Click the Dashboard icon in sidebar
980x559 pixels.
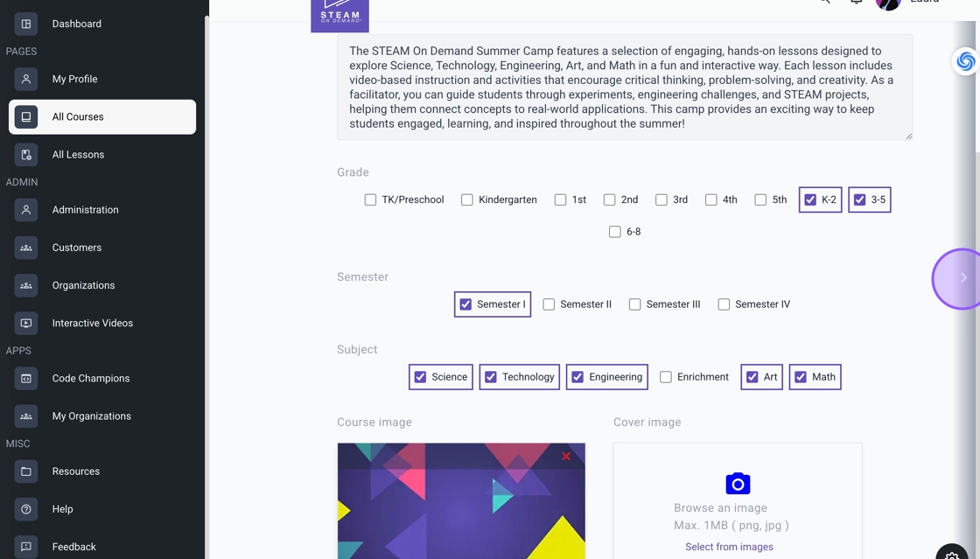pos(26,24)
